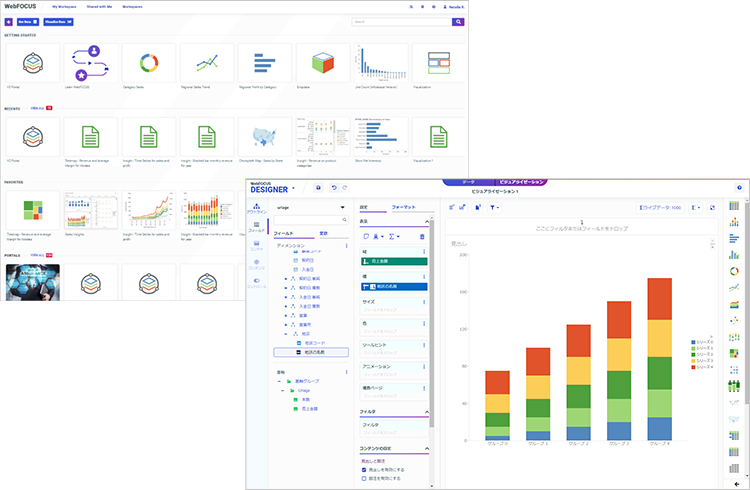The height and width of the screenshot is (490, 750).
Task: Open the コンテナ container sidebar panel
Action: [256, 246]
